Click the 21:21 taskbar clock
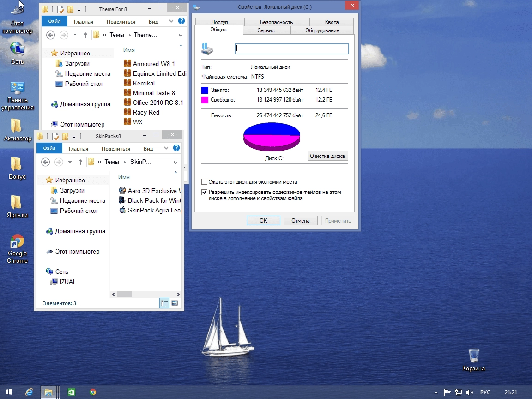 coord(511,393)
